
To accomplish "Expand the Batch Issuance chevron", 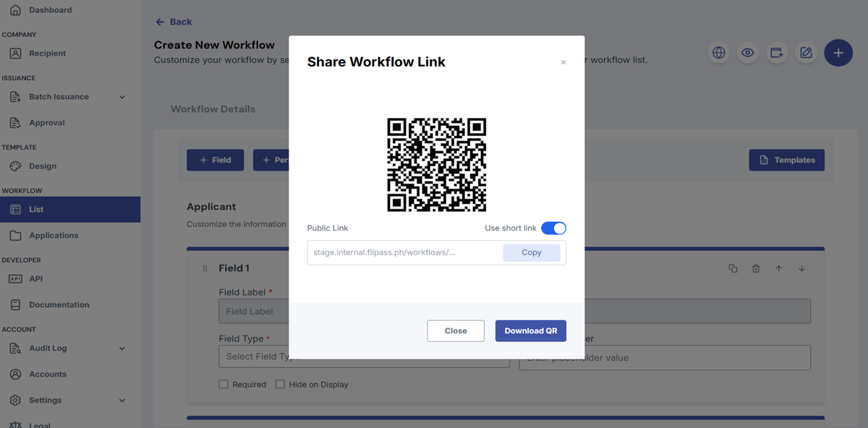I will click(122, 97).
